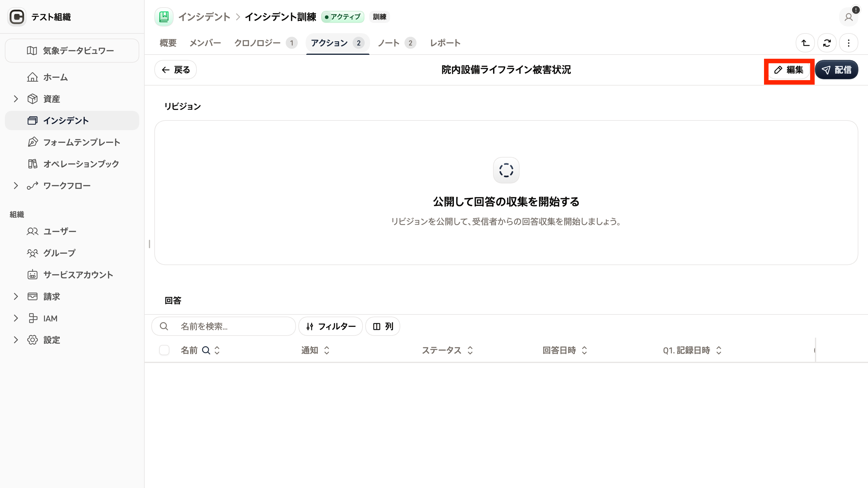This screenshot has height=488, width=868.
Task: Open オペレーションブック page
Action: 72,164
